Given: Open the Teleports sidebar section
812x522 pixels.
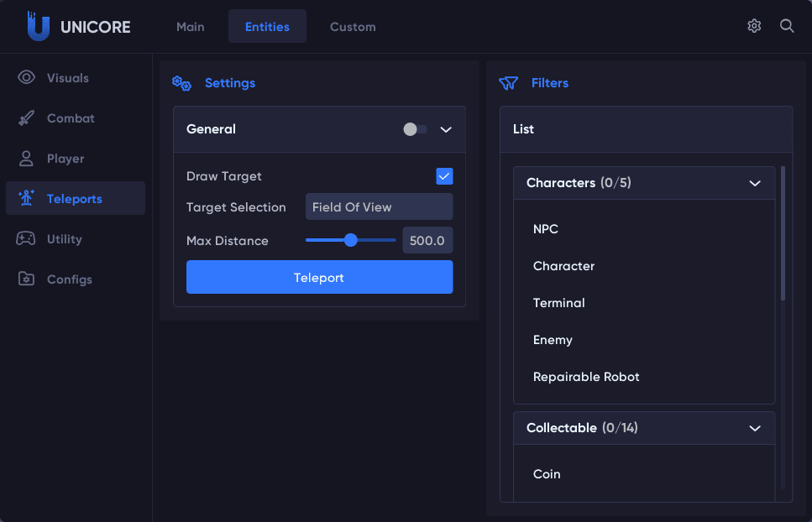Looking at the screenshot, I should click(75, 199).
